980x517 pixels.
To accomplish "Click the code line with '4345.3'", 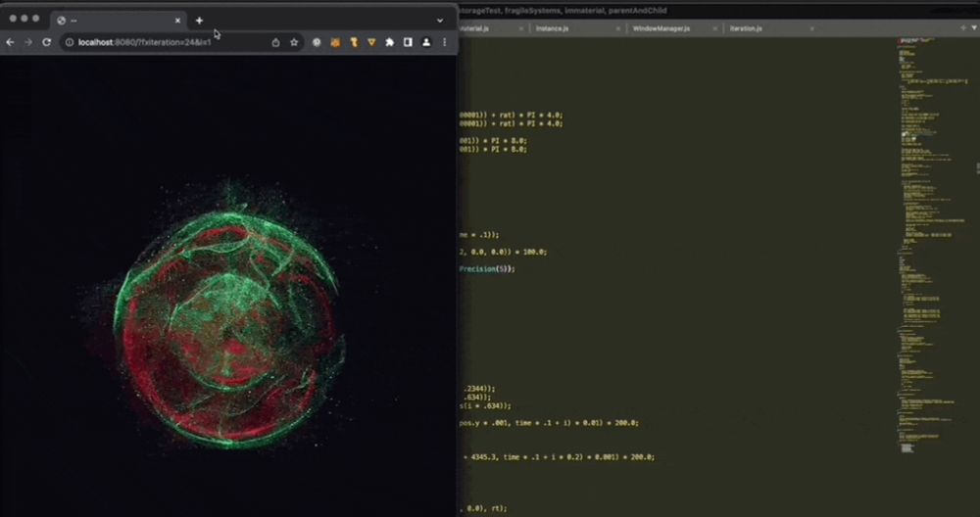I will tap(559, 457).
